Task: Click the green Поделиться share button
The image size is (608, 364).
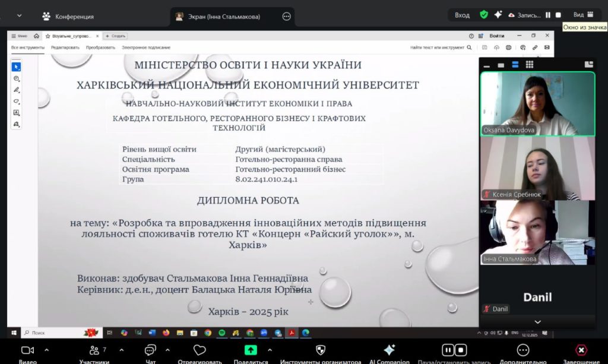Action: point(251,350)
